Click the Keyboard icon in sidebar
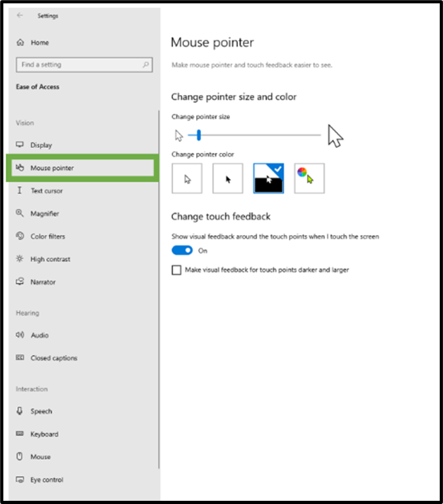This screenshot has width=443, height=504. (20, 434)
